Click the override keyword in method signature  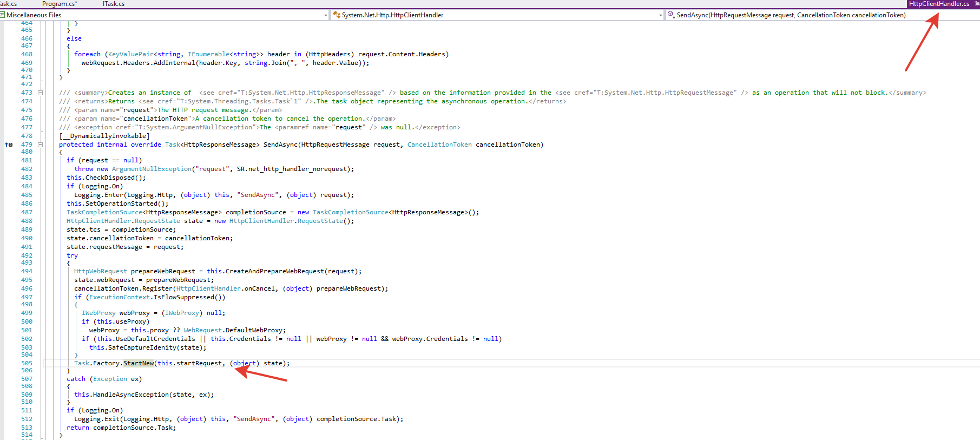point(146,145)
